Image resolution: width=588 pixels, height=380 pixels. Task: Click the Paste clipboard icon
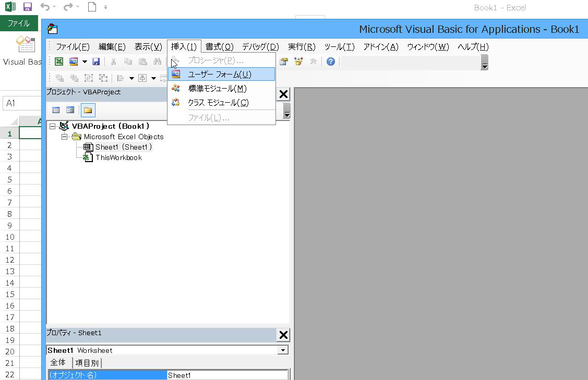142,62
